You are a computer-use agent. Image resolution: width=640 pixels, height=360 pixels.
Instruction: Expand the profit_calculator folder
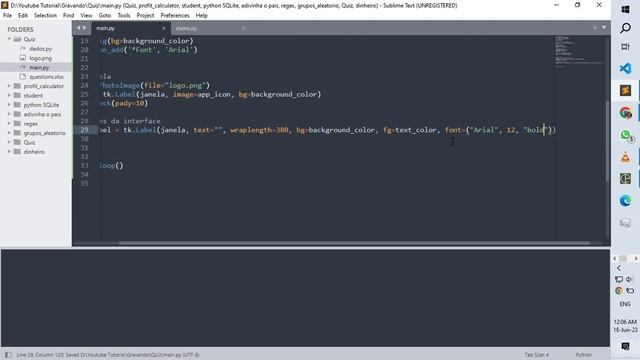pyautogui.click(x=9, y=86)
